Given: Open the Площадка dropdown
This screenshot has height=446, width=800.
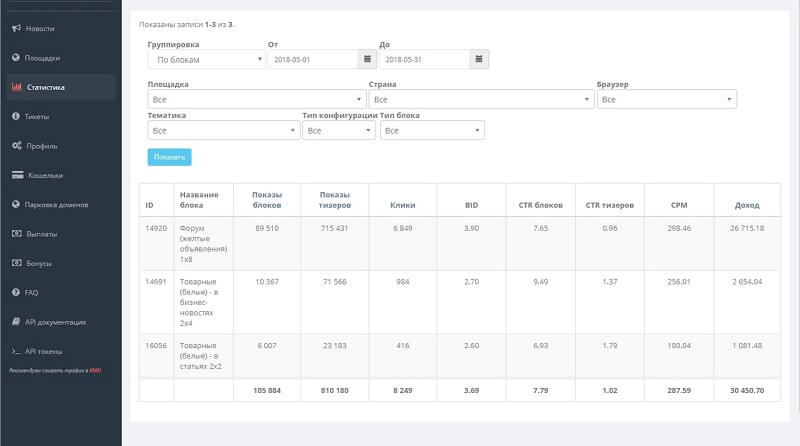Looking at the screenshot, I should tap(256, 100).
